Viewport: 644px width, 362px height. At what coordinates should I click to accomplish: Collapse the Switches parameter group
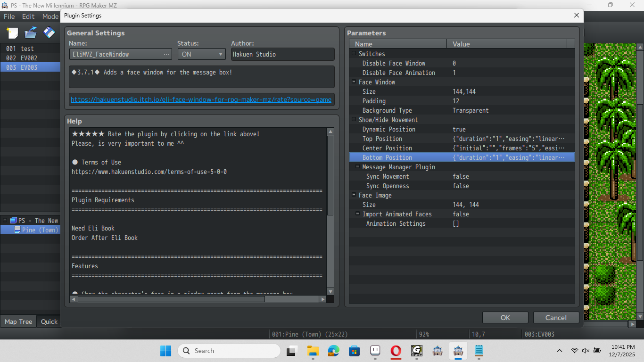354,53
